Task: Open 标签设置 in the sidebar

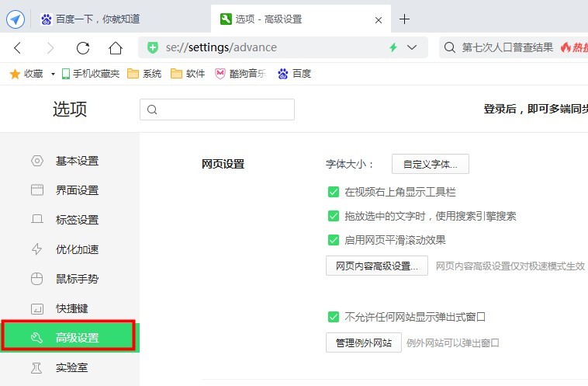Action: pyautogui.click(x=70, y=220)
